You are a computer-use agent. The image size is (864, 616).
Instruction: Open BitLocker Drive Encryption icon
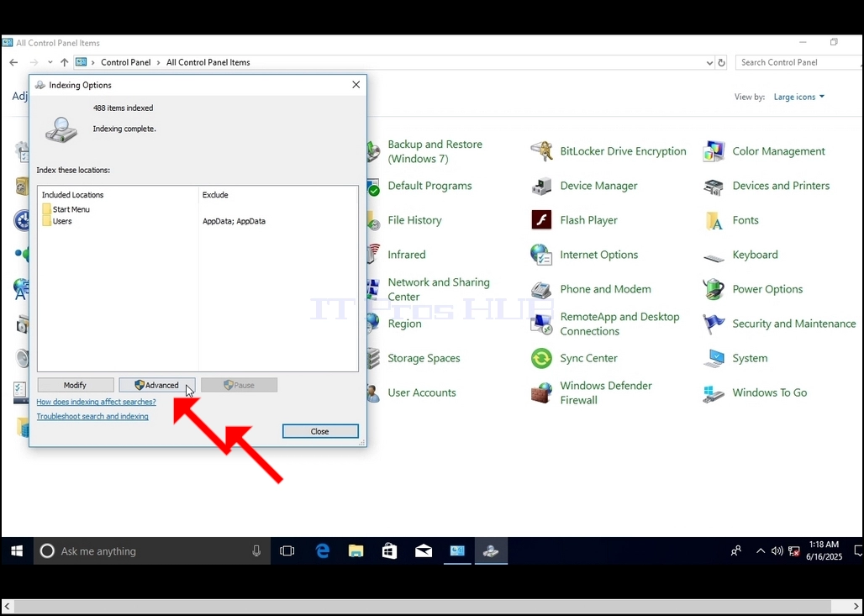tap(541, 151)
